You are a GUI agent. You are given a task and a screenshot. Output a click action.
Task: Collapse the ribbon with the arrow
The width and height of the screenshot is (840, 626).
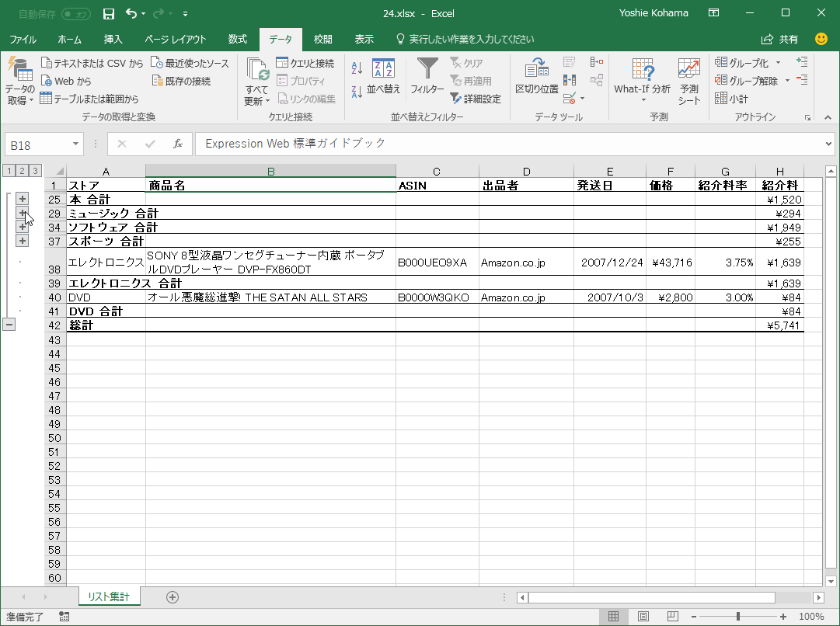pyautogui.click(x=828, y=117)
